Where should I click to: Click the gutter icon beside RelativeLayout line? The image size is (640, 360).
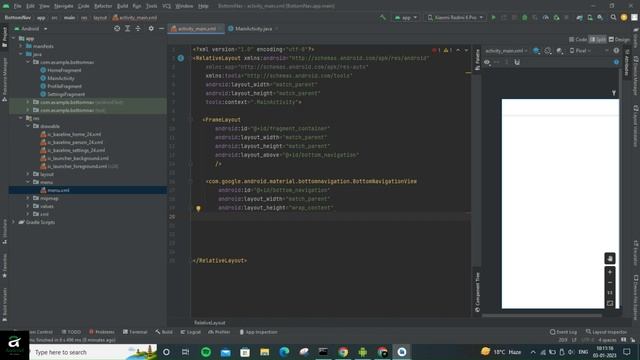(x=181, y=58)
